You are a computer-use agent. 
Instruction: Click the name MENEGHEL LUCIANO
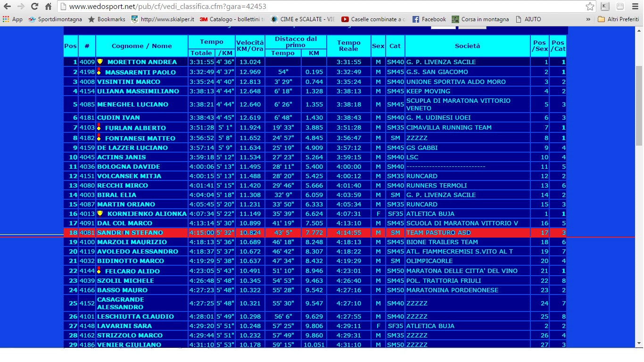coord(132,104)
